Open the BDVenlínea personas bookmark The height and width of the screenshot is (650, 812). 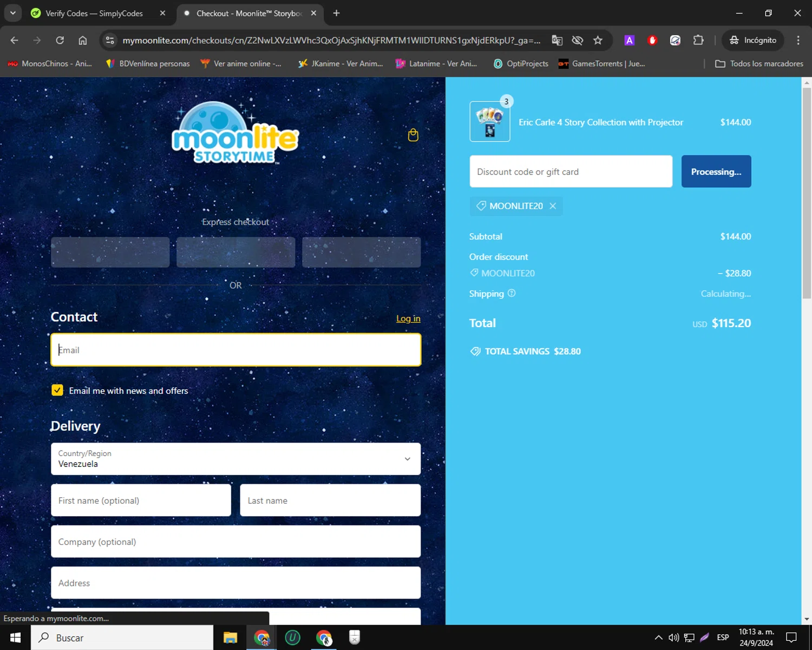point(148,63)
